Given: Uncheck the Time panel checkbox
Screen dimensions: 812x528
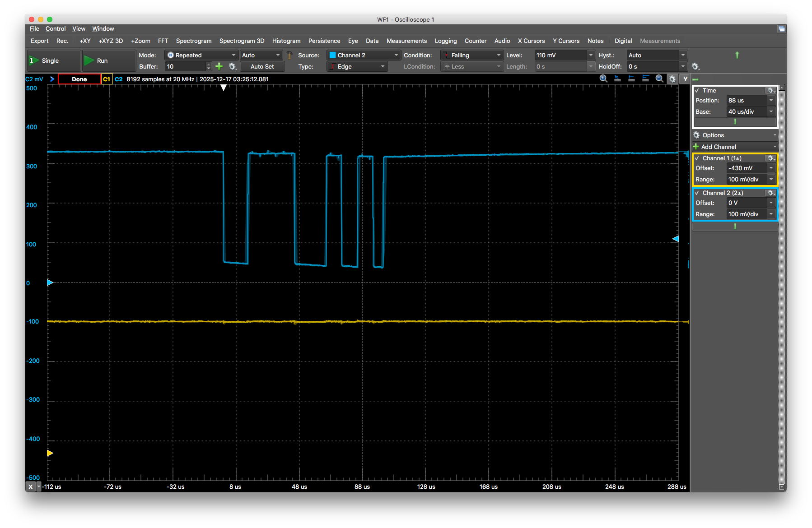Looking at the screenshot, I should coord(697,90).
